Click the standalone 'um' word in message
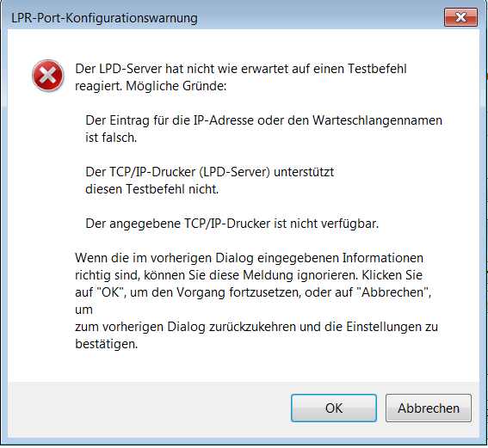This screenshot has height=448, width=488. tap(83, 310)
